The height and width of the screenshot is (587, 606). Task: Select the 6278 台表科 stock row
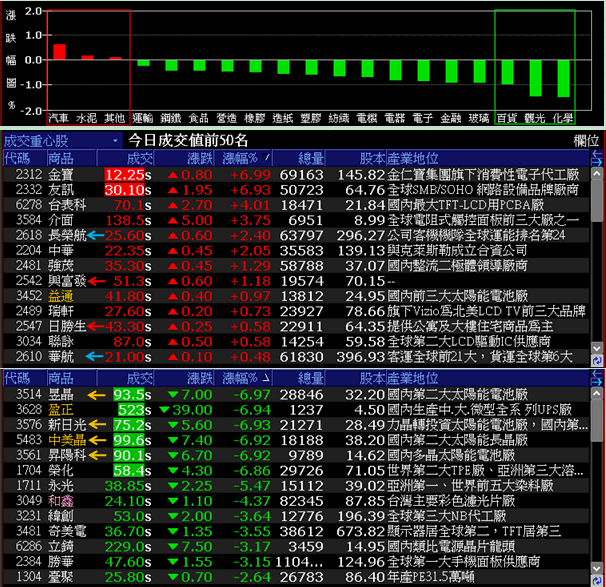pos(296,205)
